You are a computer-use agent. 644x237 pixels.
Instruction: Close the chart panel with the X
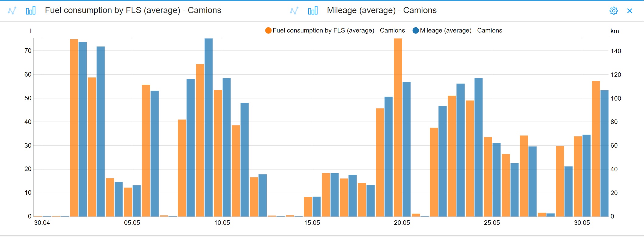click(630, 11)
